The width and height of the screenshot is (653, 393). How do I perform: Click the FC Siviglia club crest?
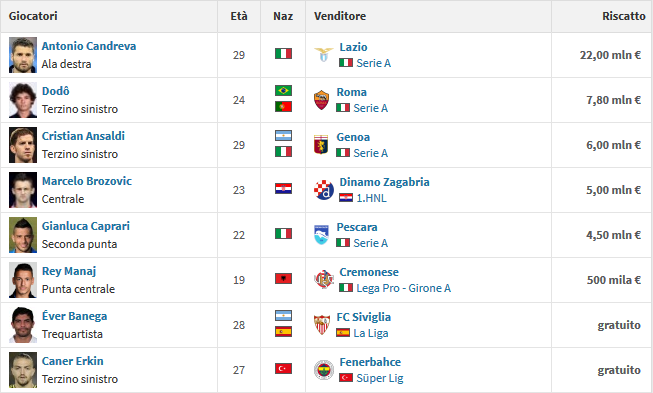321,325
